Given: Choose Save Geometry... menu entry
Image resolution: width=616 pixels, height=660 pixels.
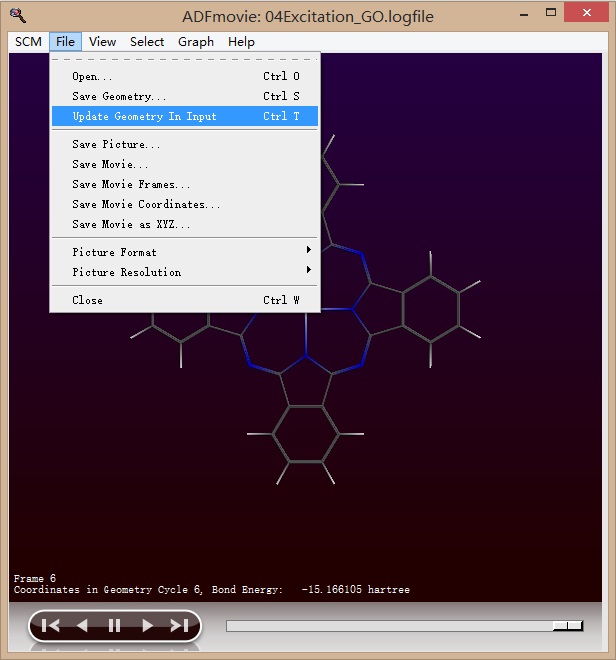Looking at the screenshot, I should [x=184, y=96].
